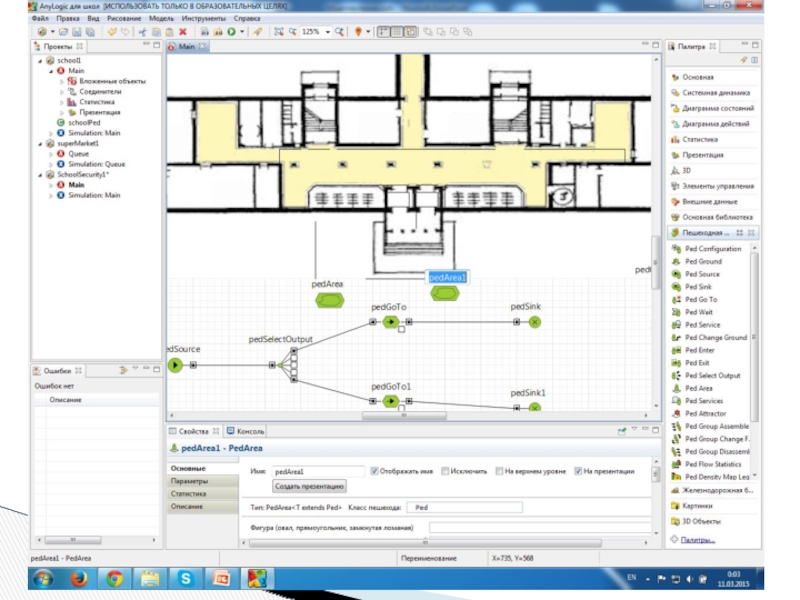The width and height of the screenshot is (800, 600).
Task: Click the pedSource play block
Action: click(x=175, y=365)
